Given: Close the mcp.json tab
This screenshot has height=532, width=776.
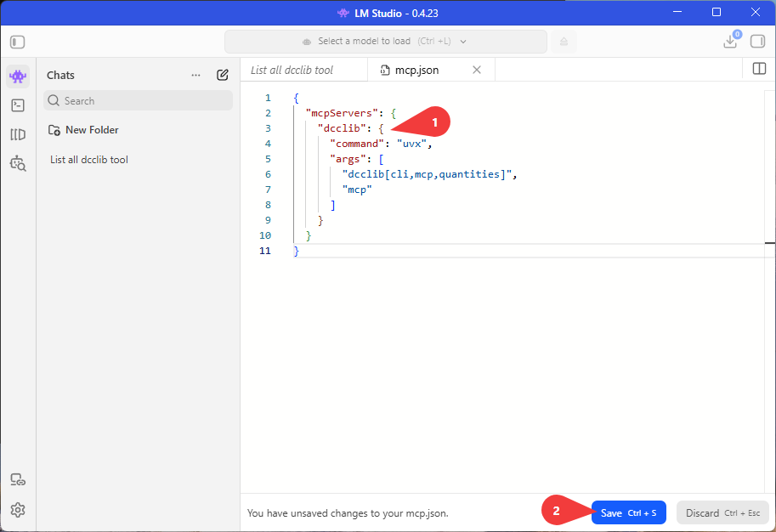Looking at the screenshot, I should pyautogui.click(x=477, y=70).
